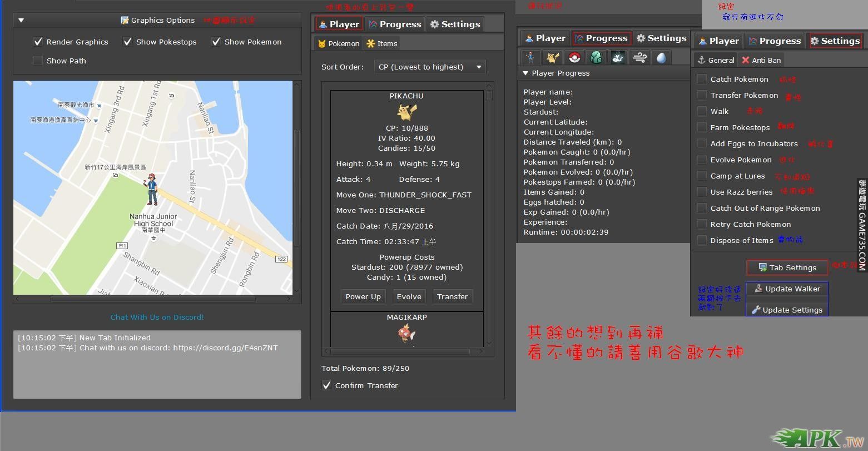Follow the Chat With Us on Discord link

157,317
